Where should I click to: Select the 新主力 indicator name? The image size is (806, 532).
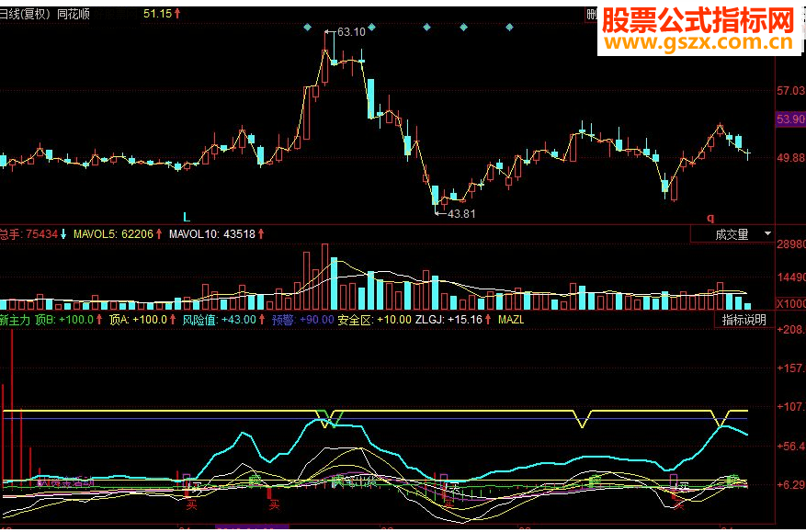[15, 320]
